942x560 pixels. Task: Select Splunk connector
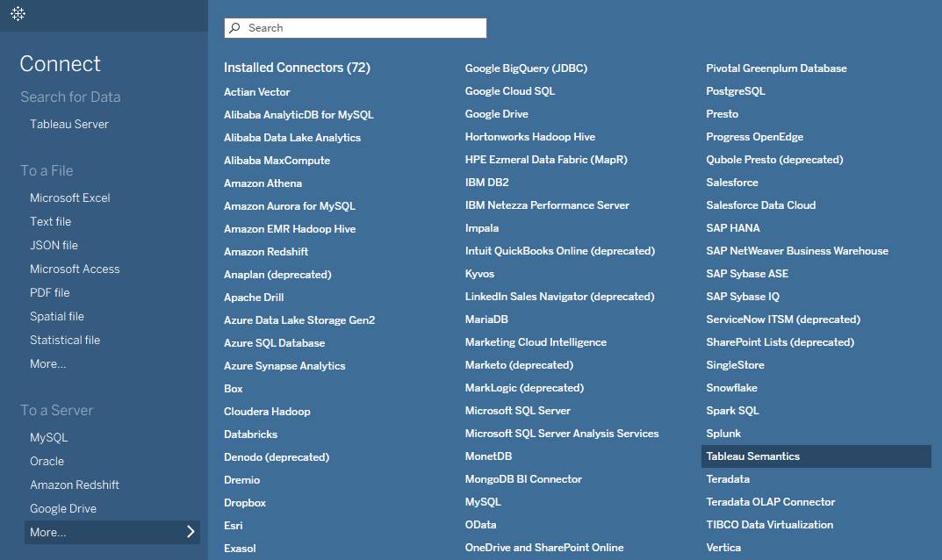[723, 434]
